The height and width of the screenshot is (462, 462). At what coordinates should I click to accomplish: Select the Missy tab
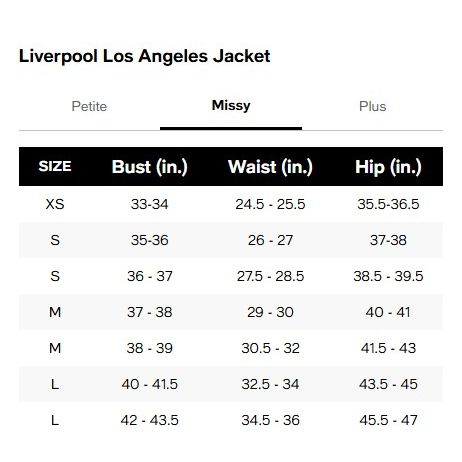click(231, 106)
